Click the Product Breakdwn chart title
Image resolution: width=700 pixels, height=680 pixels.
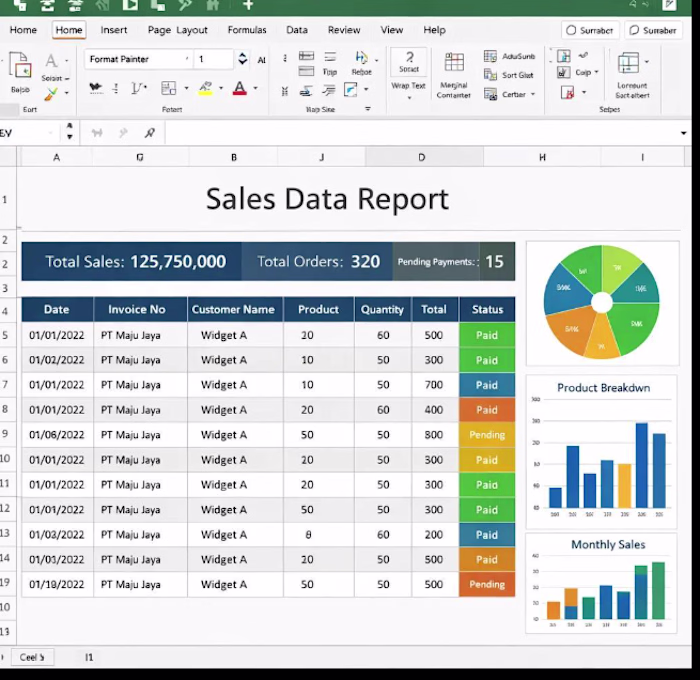coord(604,388)
